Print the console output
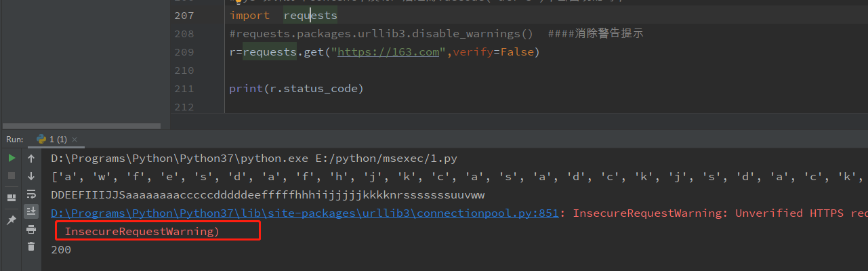Image resolution: width=868 pixels, height=271 pixels. (31, 230)
